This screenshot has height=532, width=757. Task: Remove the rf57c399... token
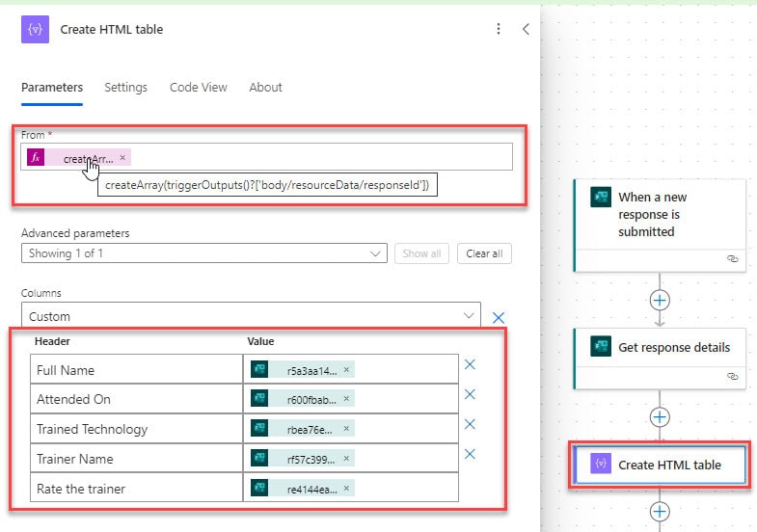[x=346, y=458]
